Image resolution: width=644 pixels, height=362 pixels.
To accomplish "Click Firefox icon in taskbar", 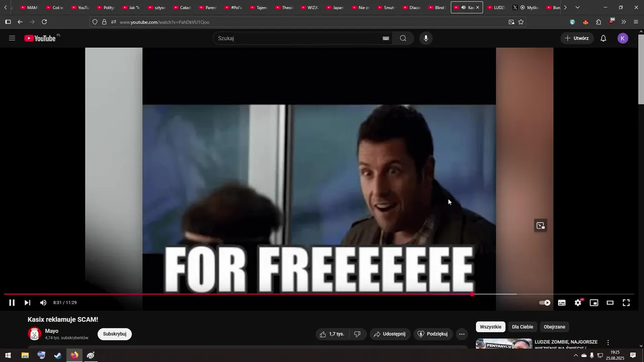I will (x=74, y=355).
